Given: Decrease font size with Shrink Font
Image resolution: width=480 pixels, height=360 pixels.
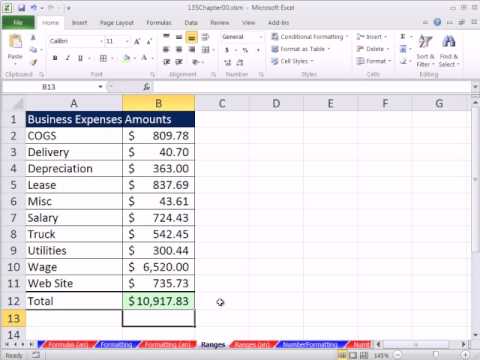Looking at the screenshot, I should 149,41.
